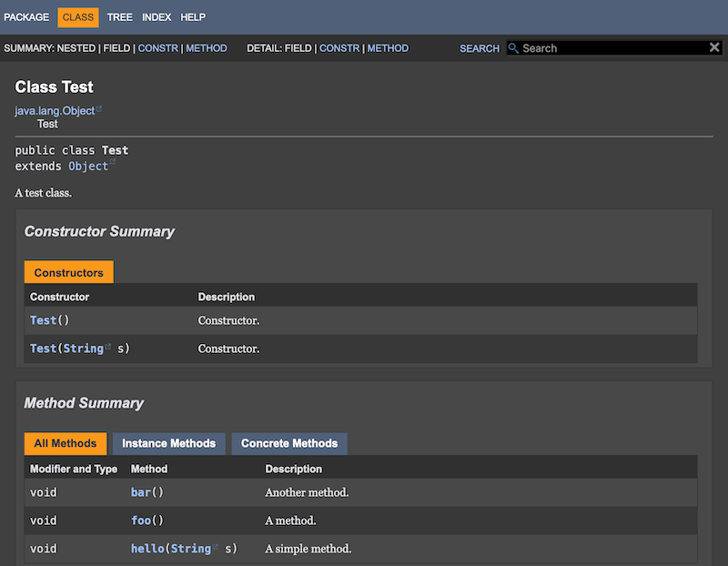Screen dimensions: 728x566
Task: Open java.lang.Object inheritance link
Action: point(55,111)
